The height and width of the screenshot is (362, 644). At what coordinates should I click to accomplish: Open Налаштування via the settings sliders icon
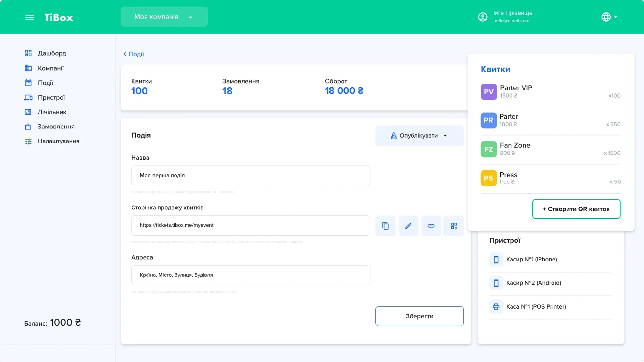[x=28, y=141]
